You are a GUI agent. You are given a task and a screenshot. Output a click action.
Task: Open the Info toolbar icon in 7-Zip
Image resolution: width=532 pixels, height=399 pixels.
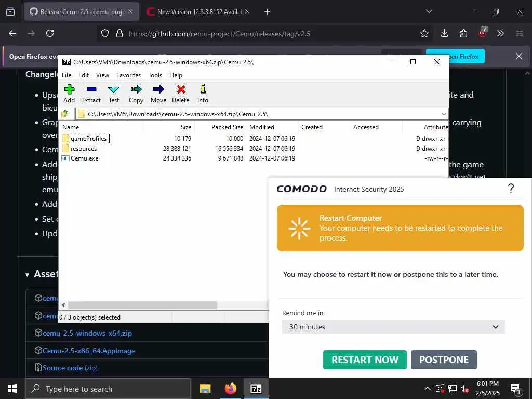203,94
